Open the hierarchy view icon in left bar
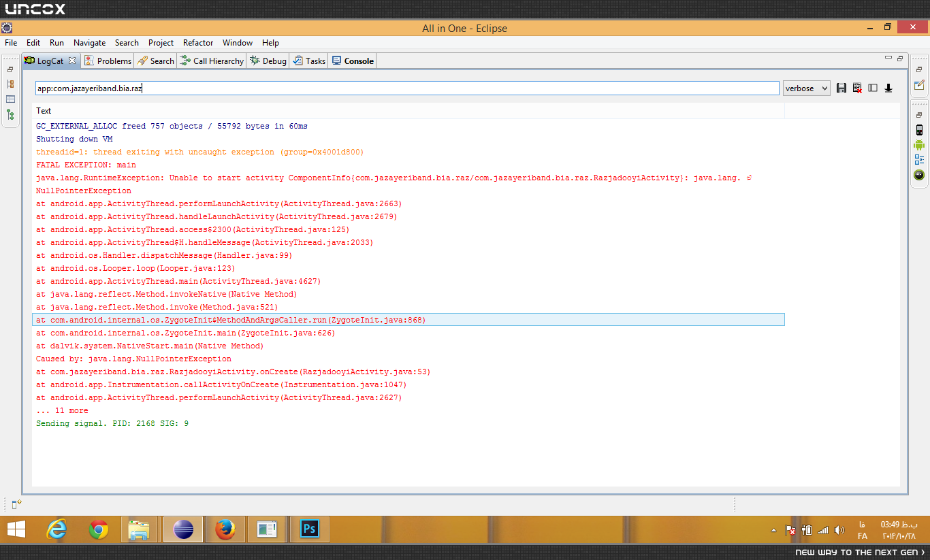This screenshot has width=930, height=560. pyautogui.click(x=10, y=84)
